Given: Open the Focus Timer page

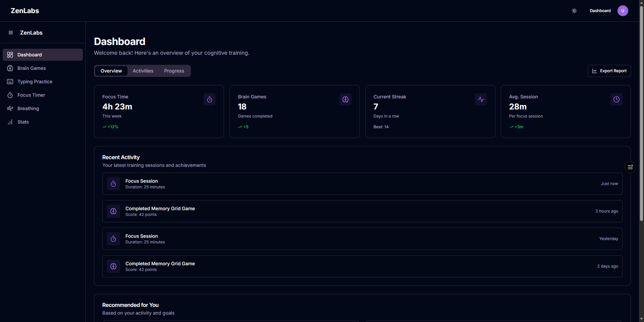Looking at the screenshot, I should click(43, 95).
